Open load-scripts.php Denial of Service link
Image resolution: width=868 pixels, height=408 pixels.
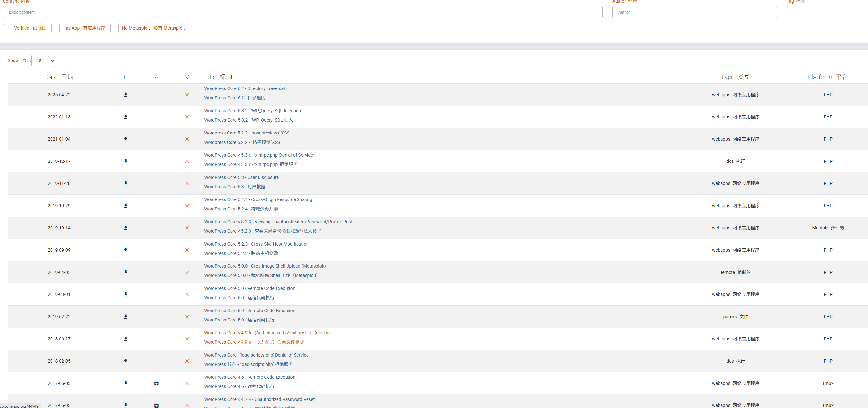coord(256,355)
